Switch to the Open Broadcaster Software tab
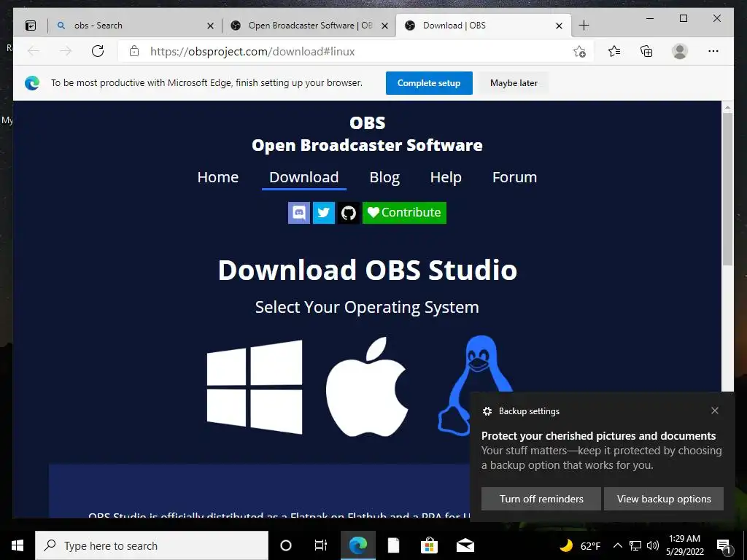Image resolution: width=747 pixels, height=560 pixels. pyautogui.click(x=309, y=26)
